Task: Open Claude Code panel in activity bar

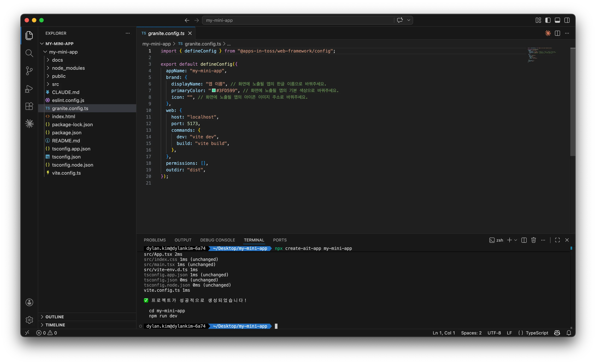Action: (x=29, y=124)
